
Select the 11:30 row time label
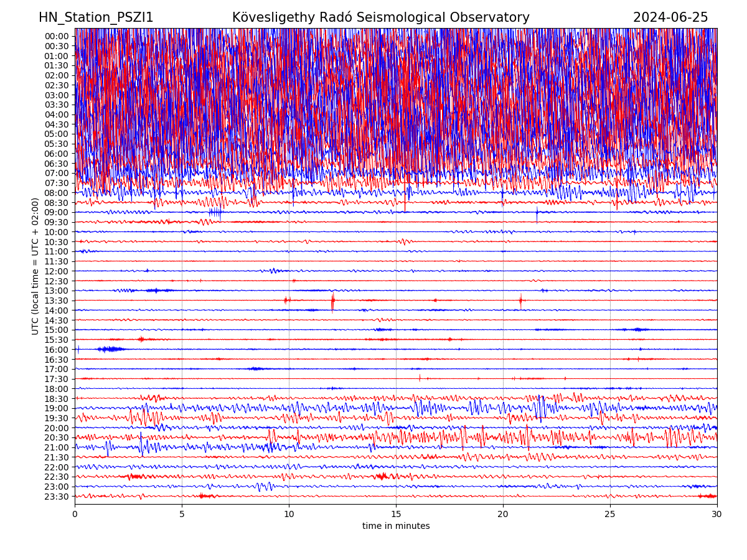57,261
